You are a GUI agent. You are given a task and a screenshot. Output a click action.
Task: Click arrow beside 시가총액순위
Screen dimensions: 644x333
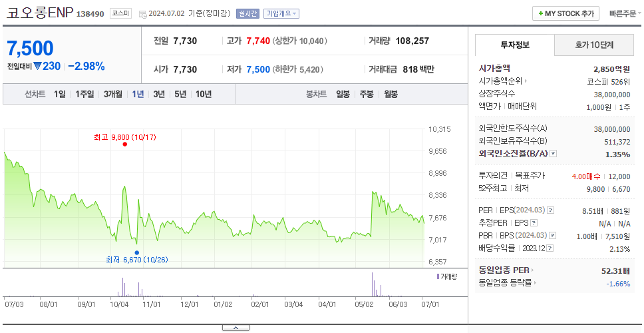[x=526, y=81]
